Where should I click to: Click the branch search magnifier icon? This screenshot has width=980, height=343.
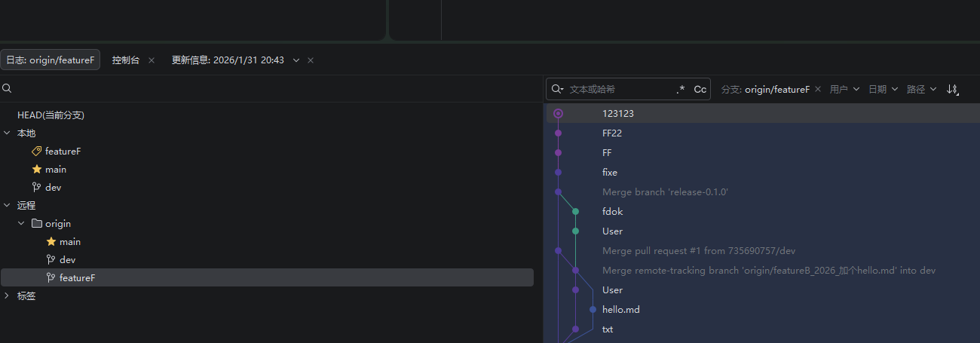pos(7,88)
